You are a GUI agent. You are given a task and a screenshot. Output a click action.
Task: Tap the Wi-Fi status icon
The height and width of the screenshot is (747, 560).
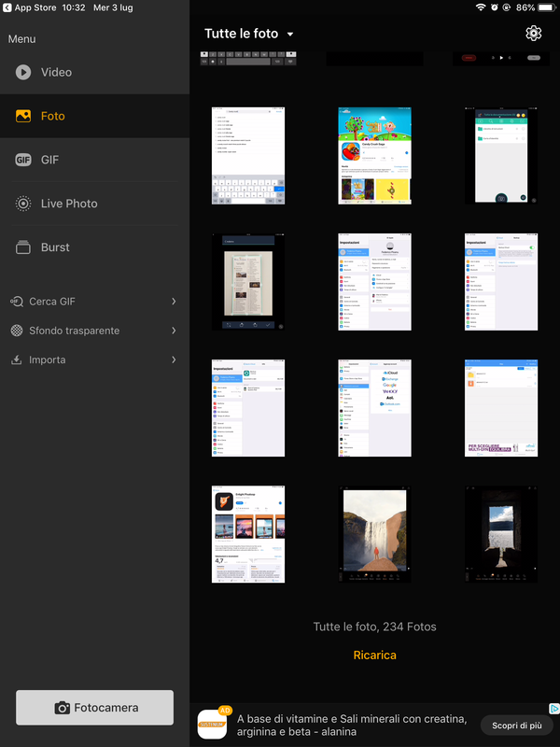pos(481,7)
